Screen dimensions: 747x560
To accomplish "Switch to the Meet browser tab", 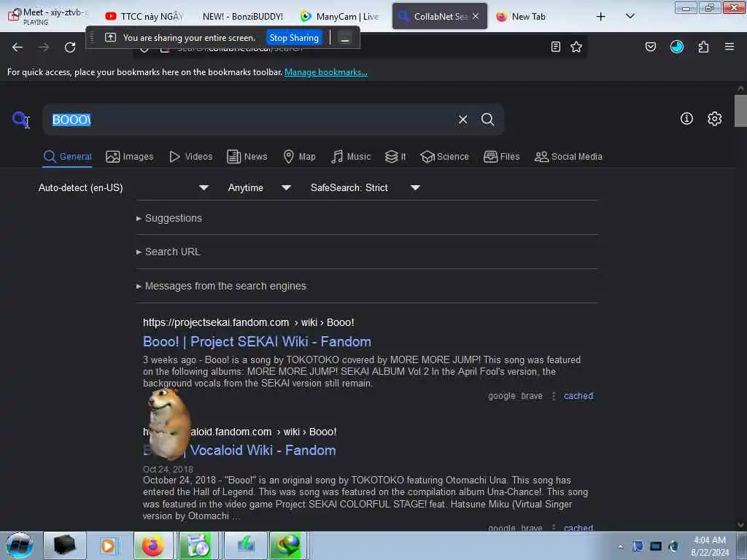I will pos(47,16).
